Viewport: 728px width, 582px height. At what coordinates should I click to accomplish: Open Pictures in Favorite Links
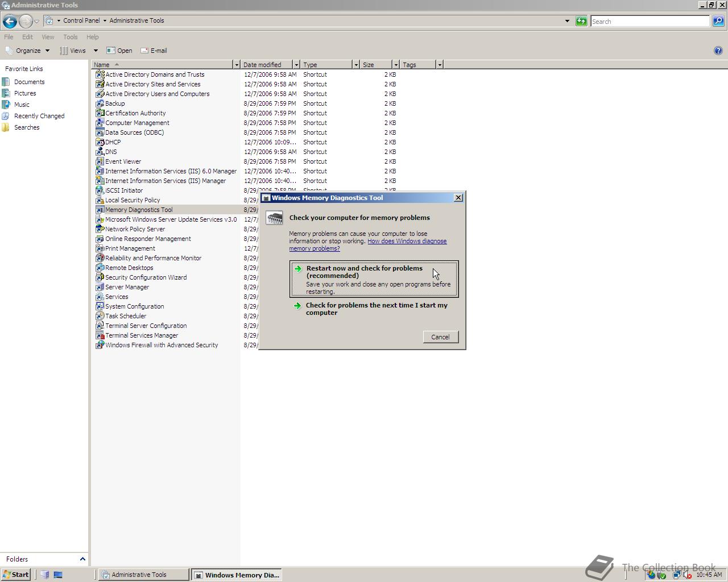[25, 93]
